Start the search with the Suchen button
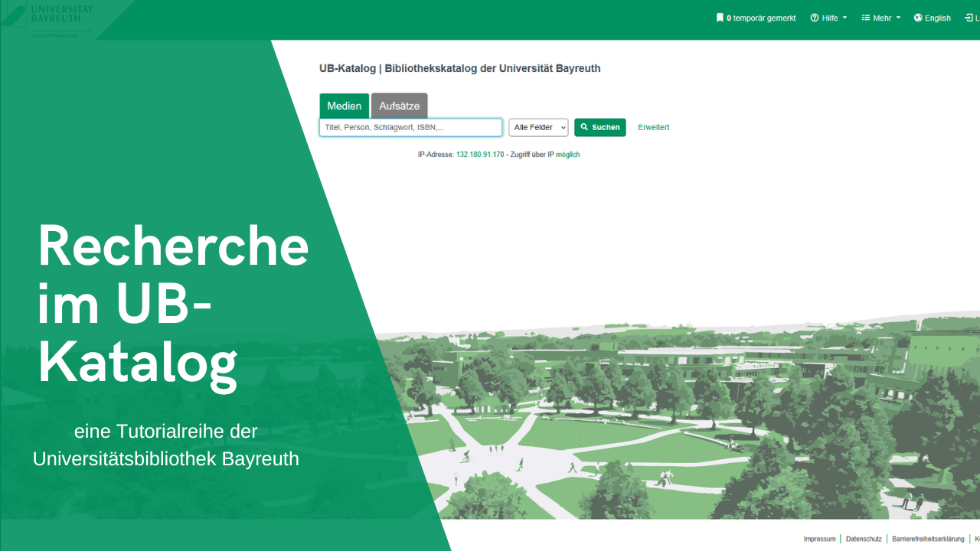Viewport: 980px width, 551px height. (600, 127)
